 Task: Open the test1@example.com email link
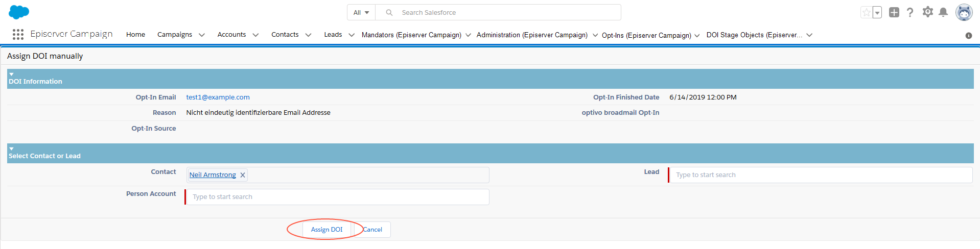click(218, 97)
